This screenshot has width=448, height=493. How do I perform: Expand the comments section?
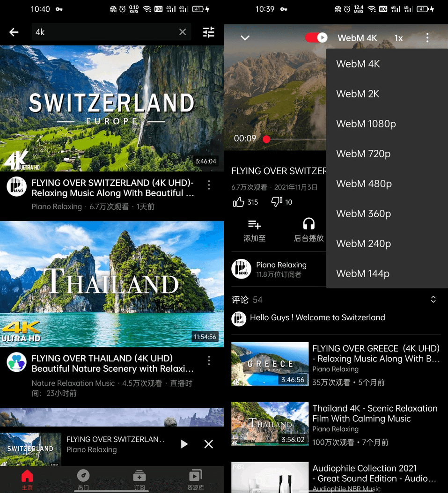coord(433,300)
